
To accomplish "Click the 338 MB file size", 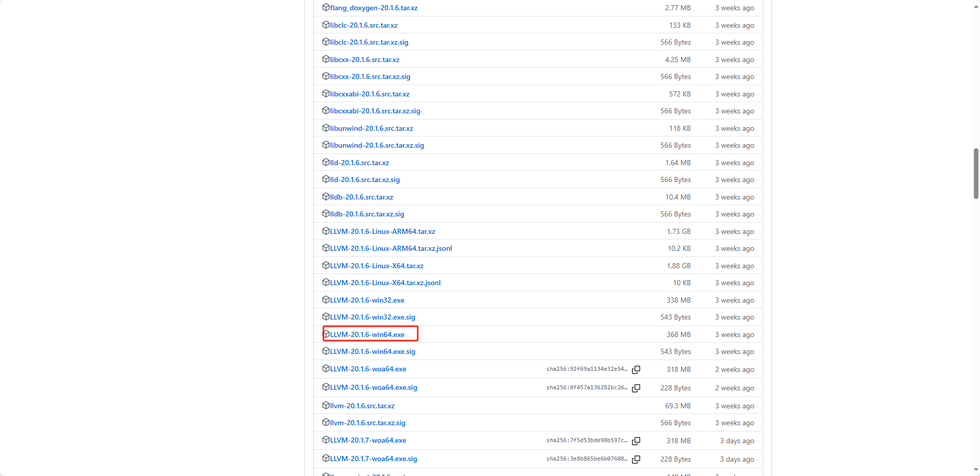I will click(679, 300).
